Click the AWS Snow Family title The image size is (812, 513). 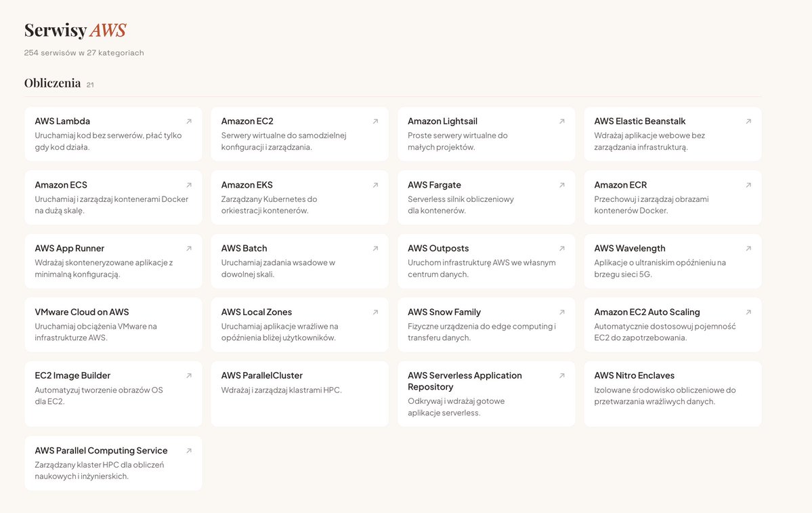[444, 312]
